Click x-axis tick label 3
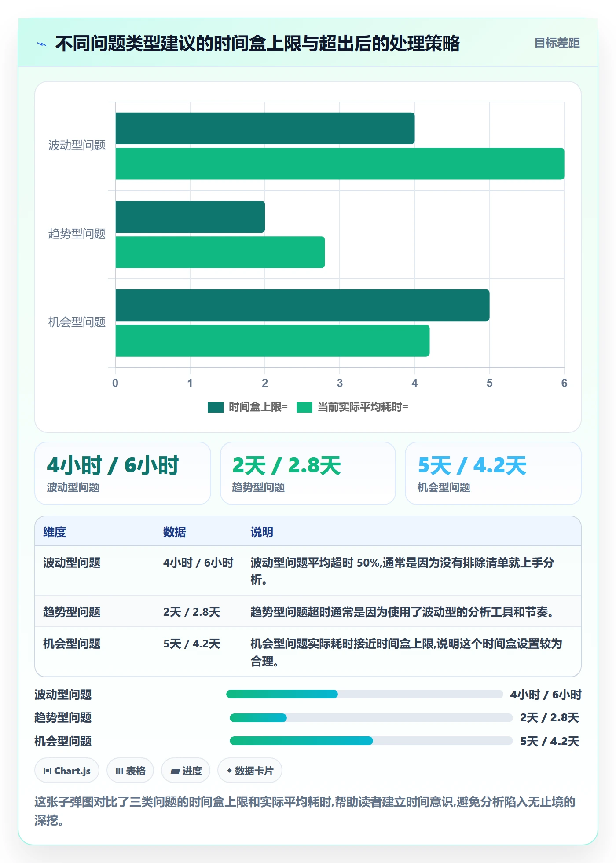 click(x=340, y=383)
